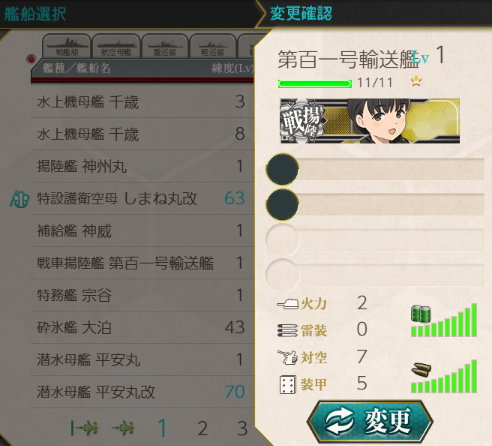Confirm swap with the 変更 button

tap(370, 422)
